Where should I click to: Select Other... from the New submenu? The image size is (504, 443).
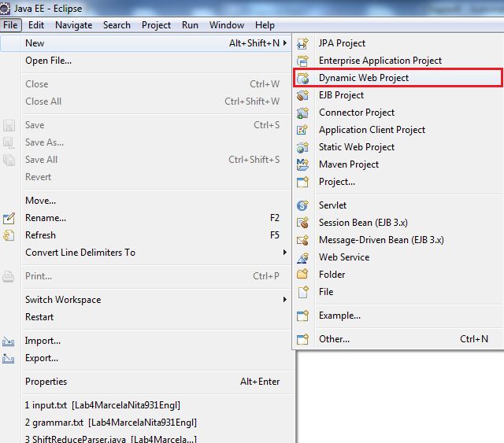(334, 339)
